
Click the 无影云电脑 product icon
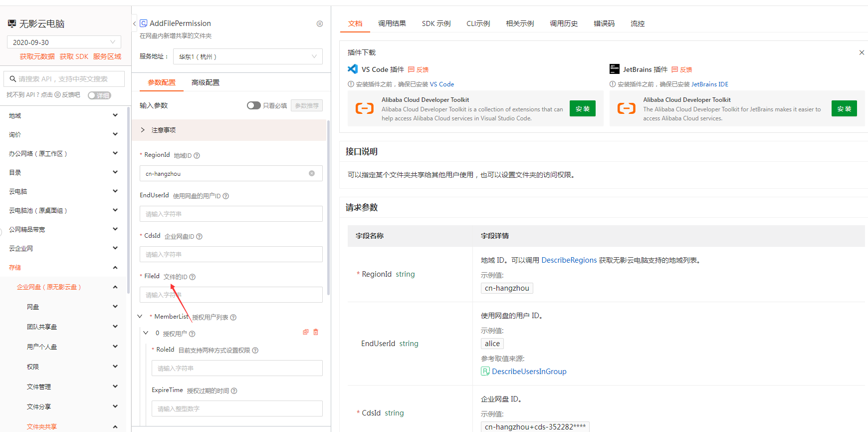click(x=12, y=23)
